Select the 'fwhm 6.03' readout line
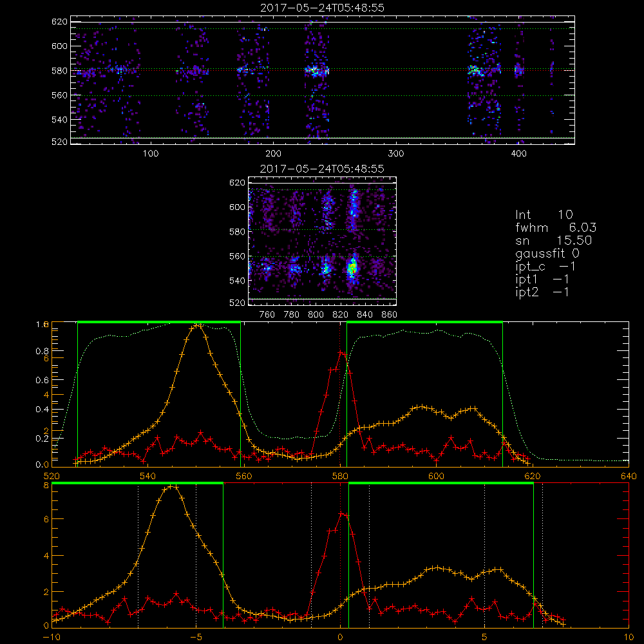This screenshot has width=644, height=644. click(x=556, y=227)
